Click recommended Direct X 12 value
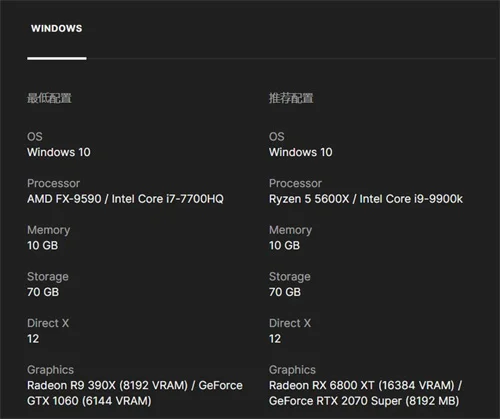500x419 pixels. click(x=275, y=339)
